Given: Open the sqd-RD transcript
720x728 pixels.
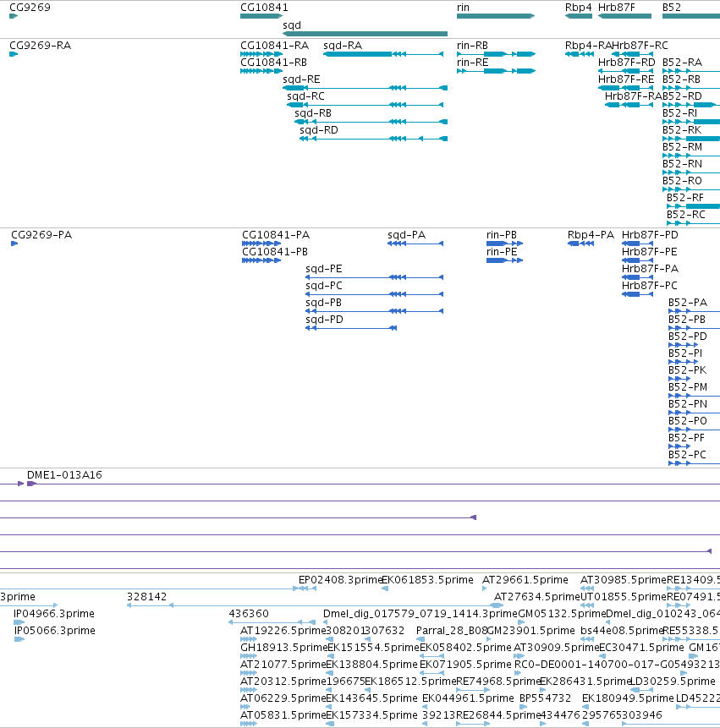Looking at the screenshot, I should [373, 139].
